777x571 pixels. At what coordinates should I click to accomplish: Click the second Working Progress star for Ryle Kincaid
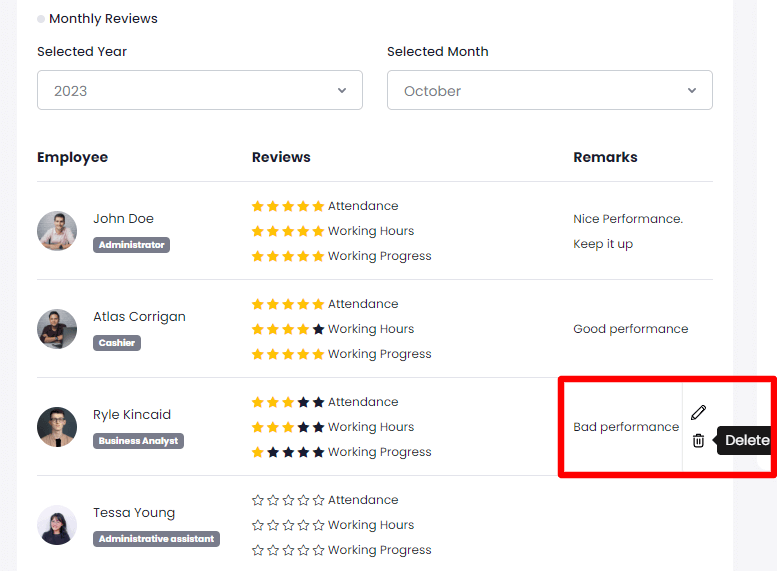pos(273,452)
